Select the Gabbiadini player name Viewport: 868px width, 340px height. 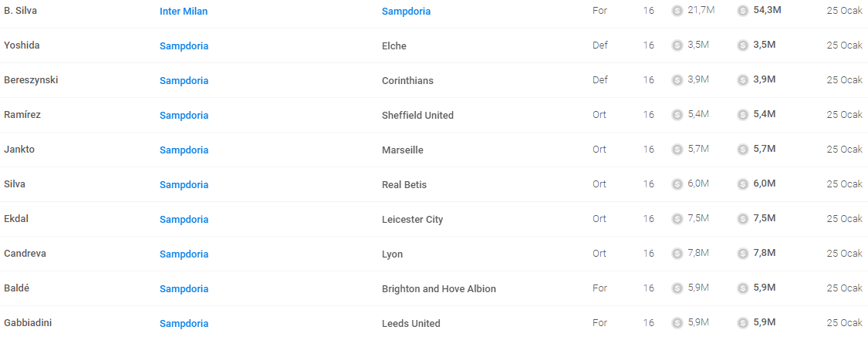28,323
